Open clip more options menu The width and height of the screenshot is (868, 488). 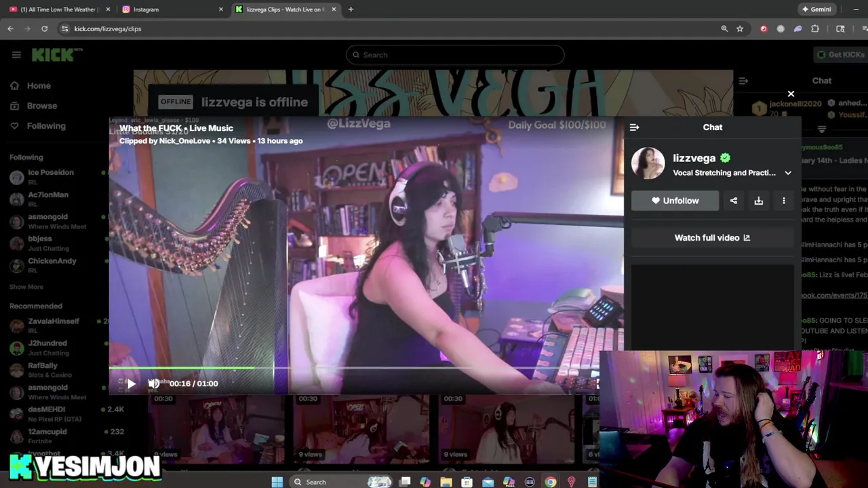[784, 201]
